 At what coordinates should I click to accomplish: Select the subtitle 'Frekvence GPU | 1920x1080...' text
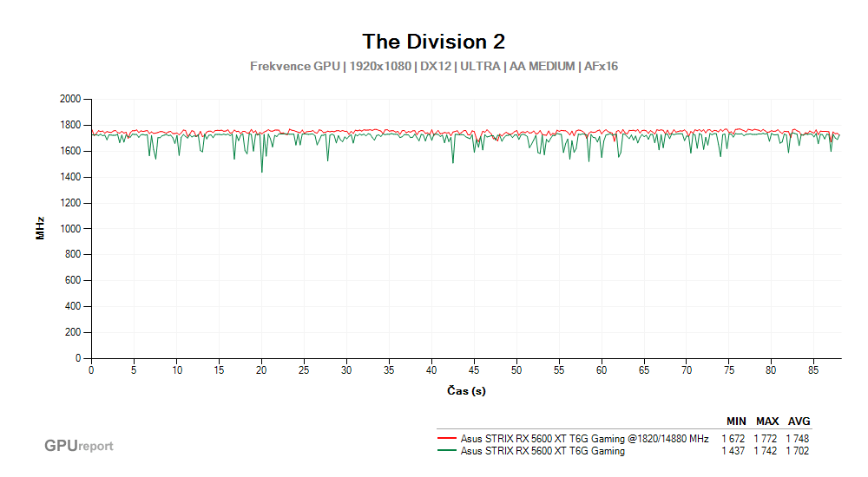pyautogui.click(x=433, y=67)
